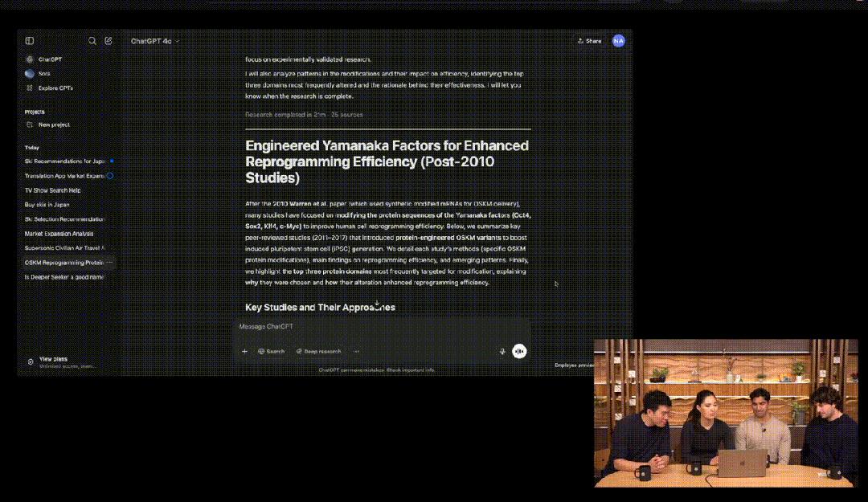The image size is (868, 502).
Task: Open the more tools ellipsis in composer
Action: pos(357,352)
